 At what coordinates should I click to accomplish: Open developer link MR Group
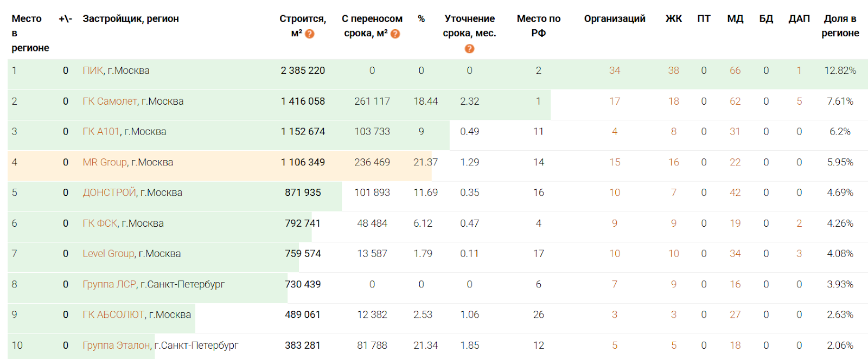pyautogui.click(x=105, y=162)
